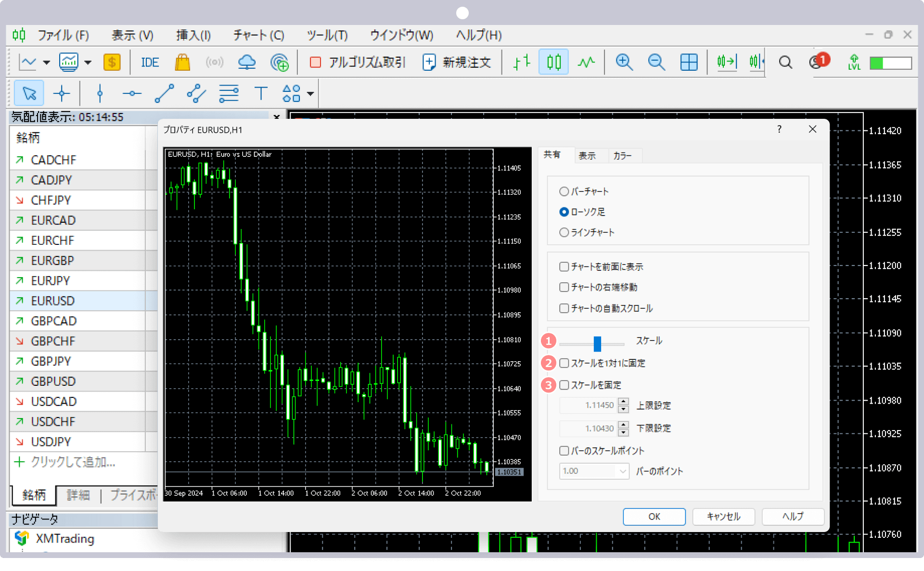Check スケールを1対1に固定 checkbox
Viewport: 924px width, 571px height.
[564, 363]
